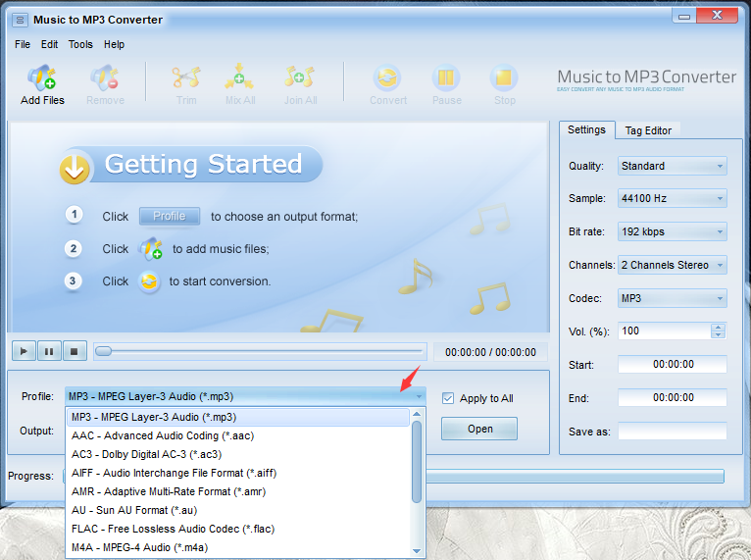
Task: Select AC3 - Dolby Digital AC-3 profile
Action: [x=238, y=455]
